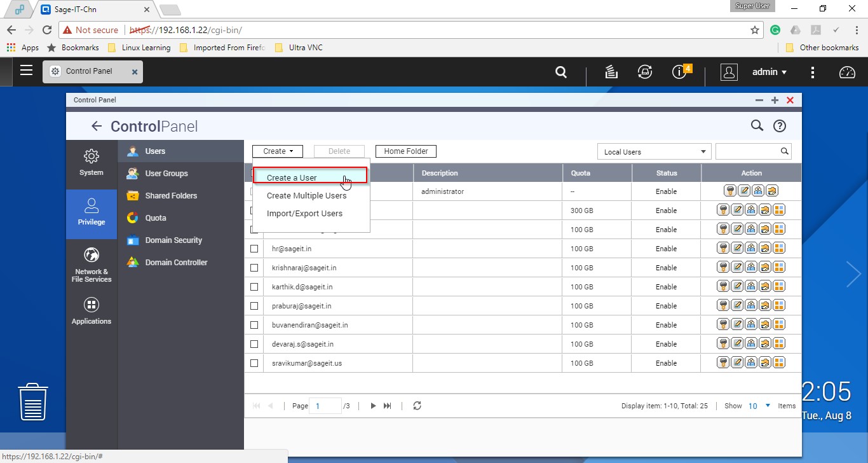Open the background tasks icon
868x463 pixels.
[611, 73]
